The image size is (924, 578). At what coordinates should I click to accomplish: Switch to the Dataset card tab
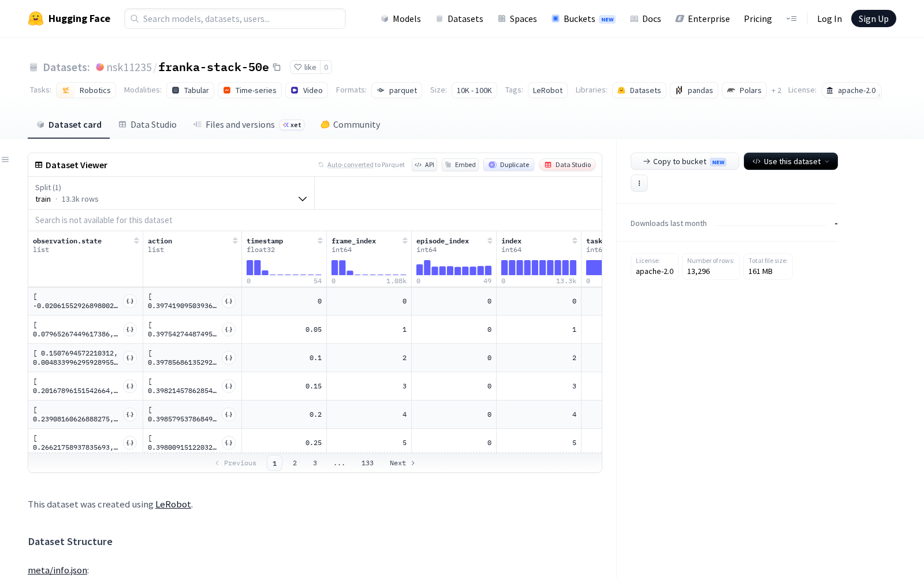69,125
